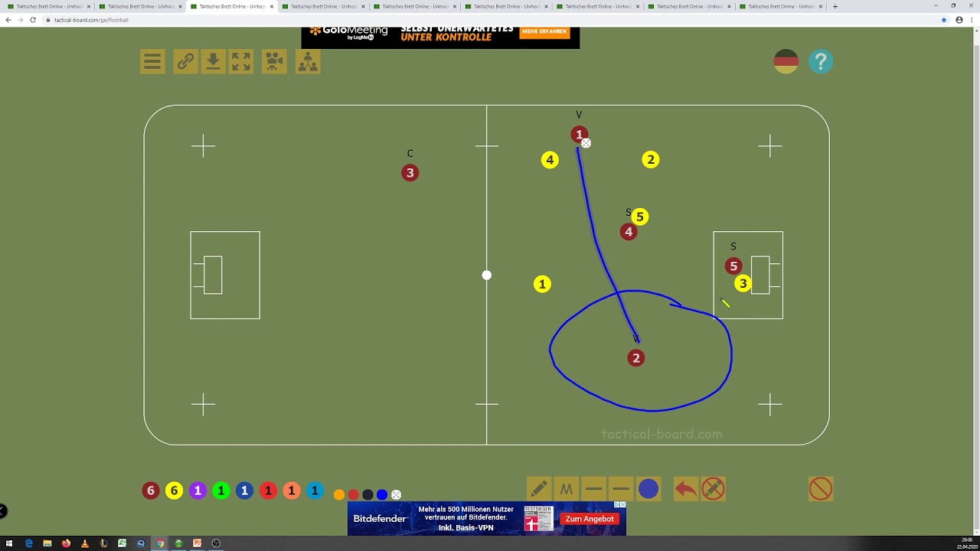
Task: Select the small orange cone marker
Action: 339,495
